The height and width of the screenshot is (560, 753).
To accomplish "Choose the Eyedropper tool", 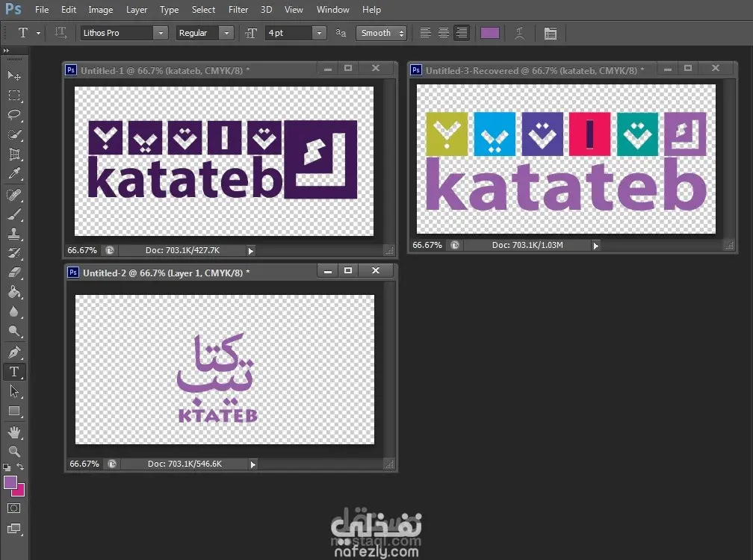I will [14, 174].
